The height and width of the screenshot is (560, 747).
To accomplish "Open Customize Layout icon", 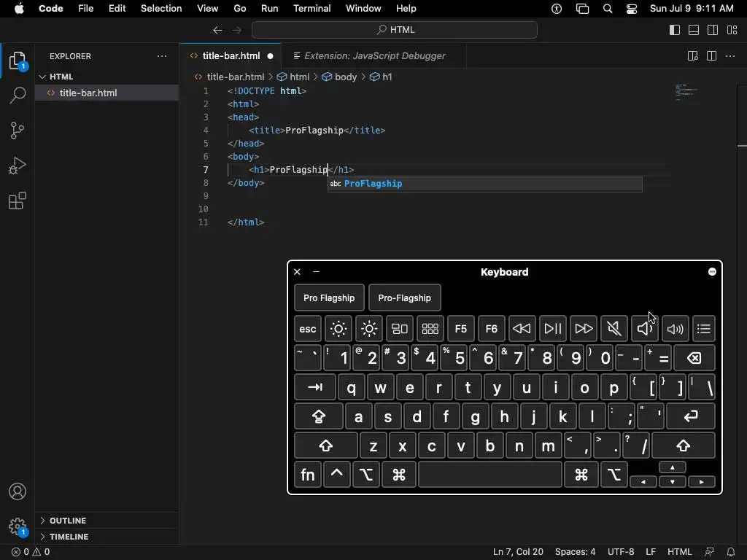I will [x=732, y=30].
